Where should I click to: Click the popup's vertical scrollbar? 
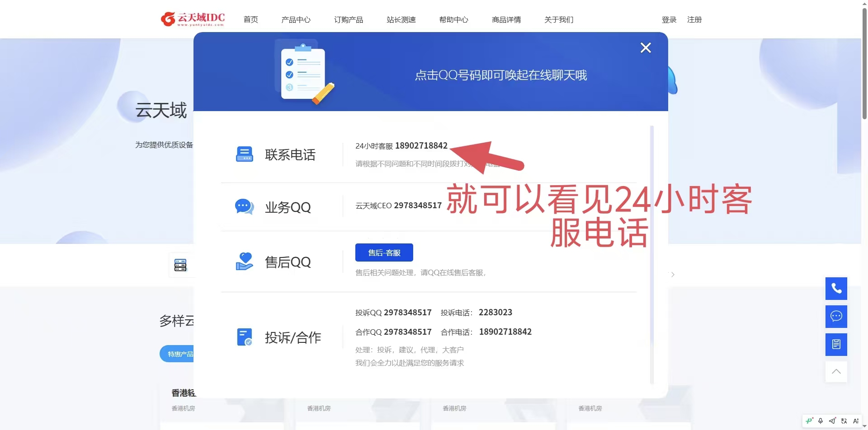click(x=652, y=255)
